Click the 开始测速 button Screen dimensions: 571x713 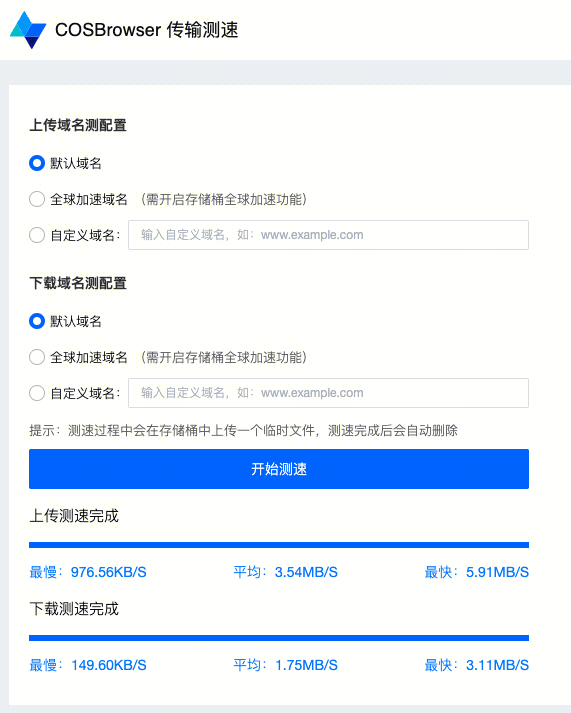point(279,469)
